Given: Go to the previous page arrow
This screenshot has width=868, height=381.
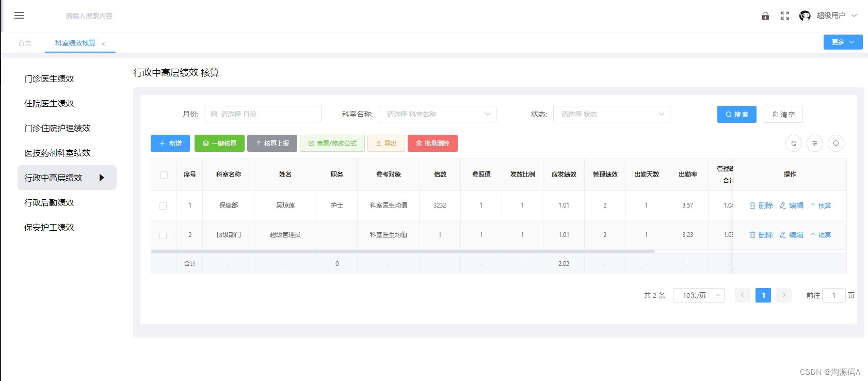Looking at the screenshot, I should click(x=743, y=295).
